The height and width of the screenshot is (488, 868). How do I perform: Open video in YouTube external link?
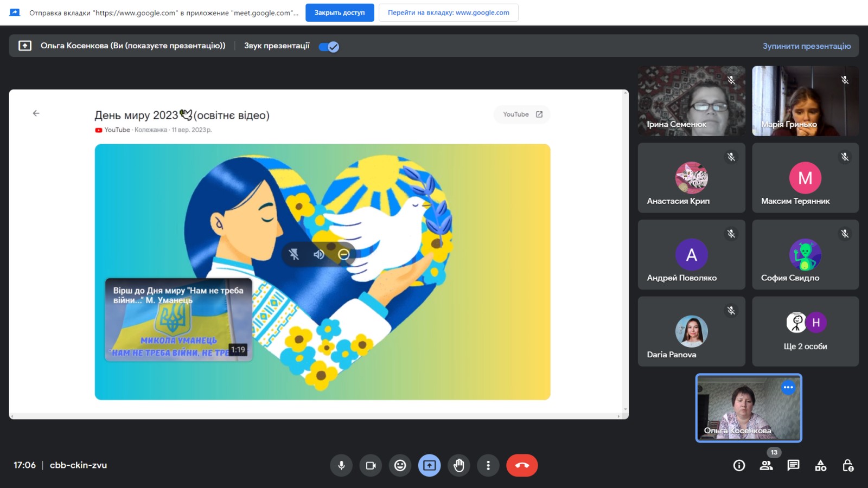point(522,114)
